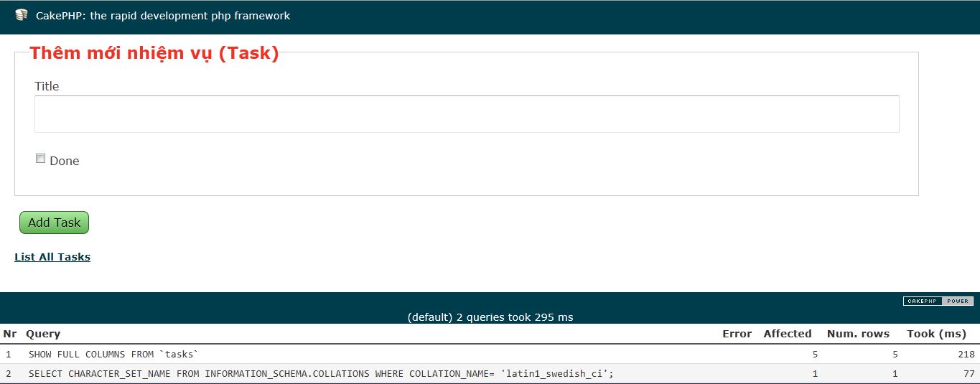The width and height of the screenshot is (980, 384).
Task: Click the Error column header
Action: coord(737,334)
